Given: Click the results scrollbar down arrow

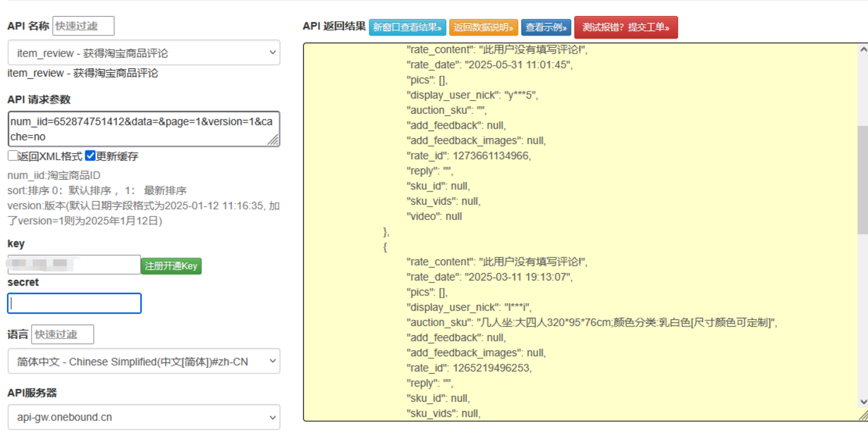Looking at the screenshot, I should click(x=863, y=401).
